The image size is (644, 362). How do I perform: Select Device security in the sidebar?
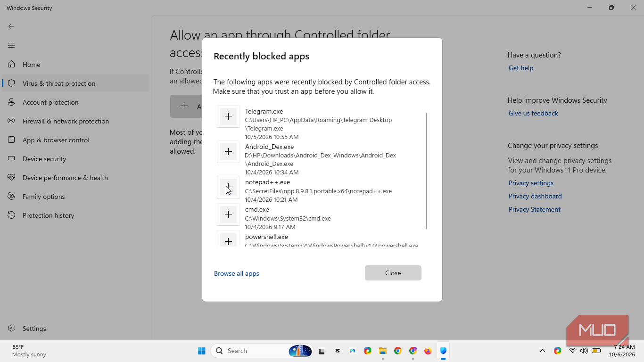(75, 159)
